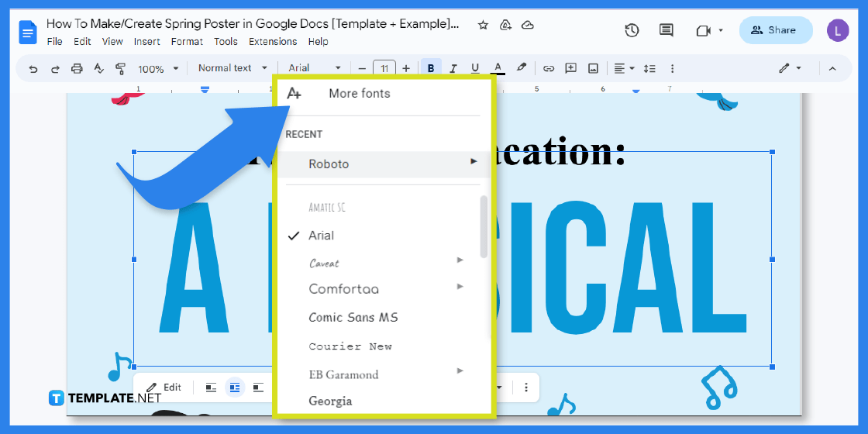Open the highlight color pen
The height and width of the screenshot is (434, 868).
[521, 67]
